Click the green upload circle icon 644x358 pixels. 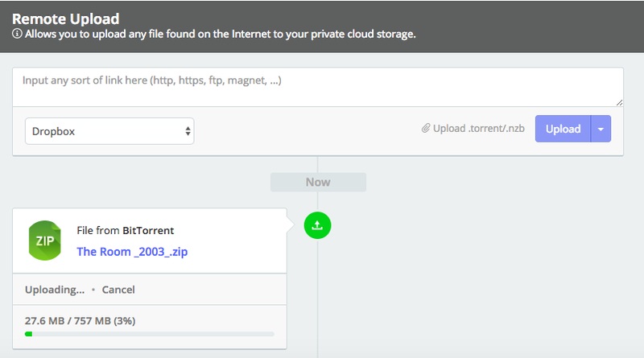click(317, 226)
